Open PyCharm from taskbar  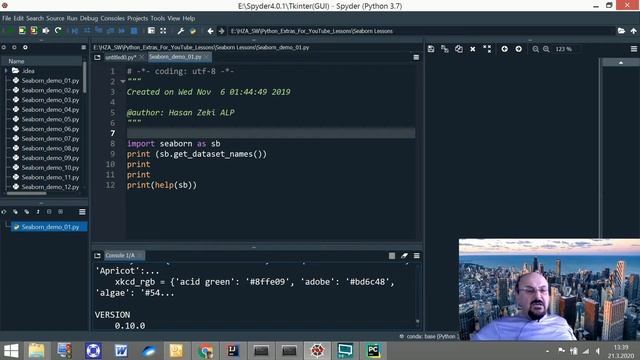(373, 351)
